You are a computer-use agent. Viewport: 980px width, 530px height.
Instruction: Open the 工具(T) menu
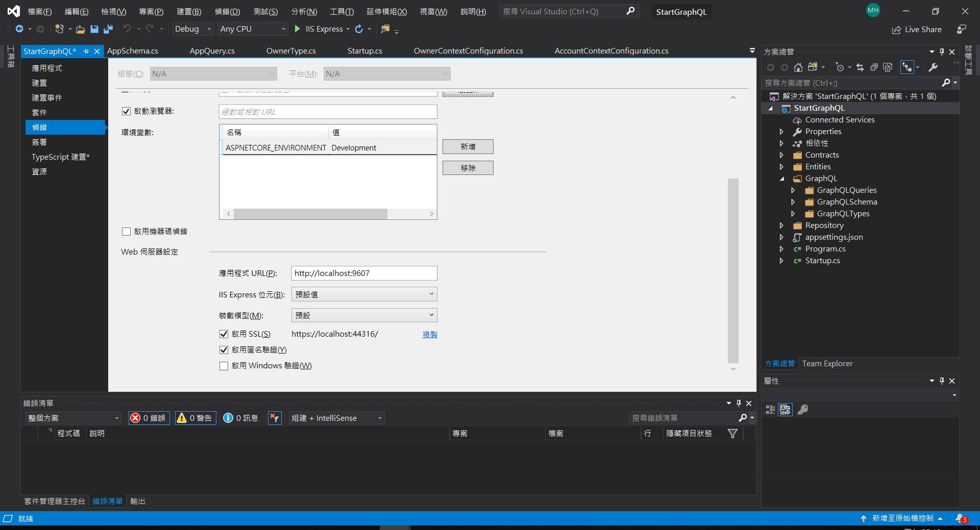click(x=342, y=12)
